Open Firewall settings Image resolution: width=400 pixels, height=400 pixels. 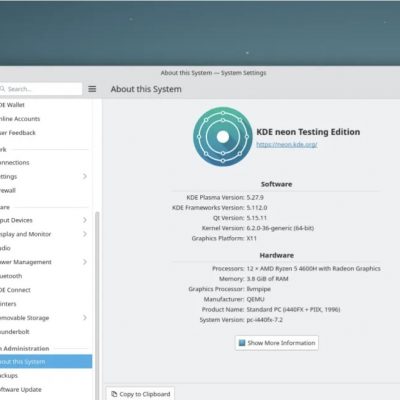(x=46, y=190)
